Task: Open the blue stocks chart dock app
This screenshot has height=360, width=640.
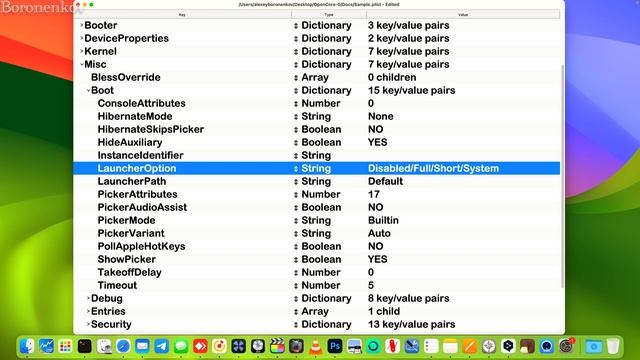Action: pos(46,346)
